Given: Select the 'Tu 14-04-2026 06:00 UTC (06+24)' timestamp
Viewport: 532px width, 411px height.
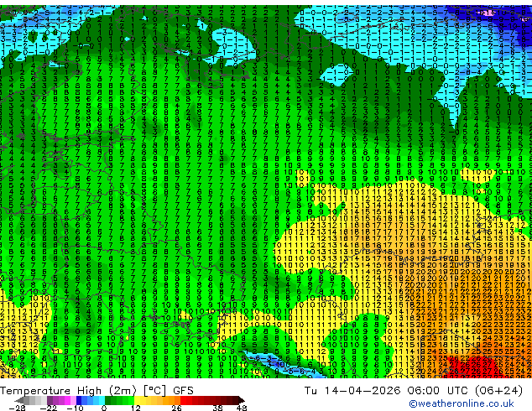Looking at the screenshot, I should [413, 390].
